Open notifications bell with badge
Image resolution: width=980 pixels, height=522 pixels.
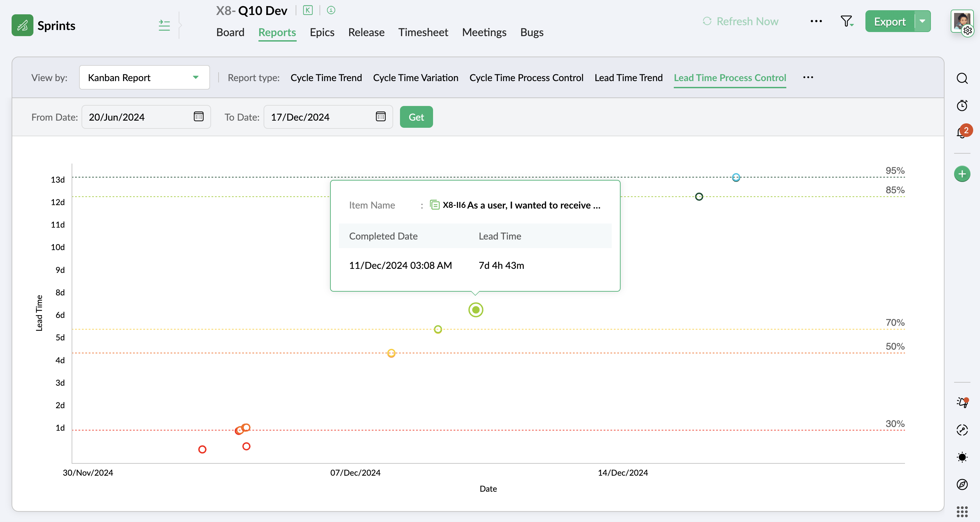click(962, 132)
